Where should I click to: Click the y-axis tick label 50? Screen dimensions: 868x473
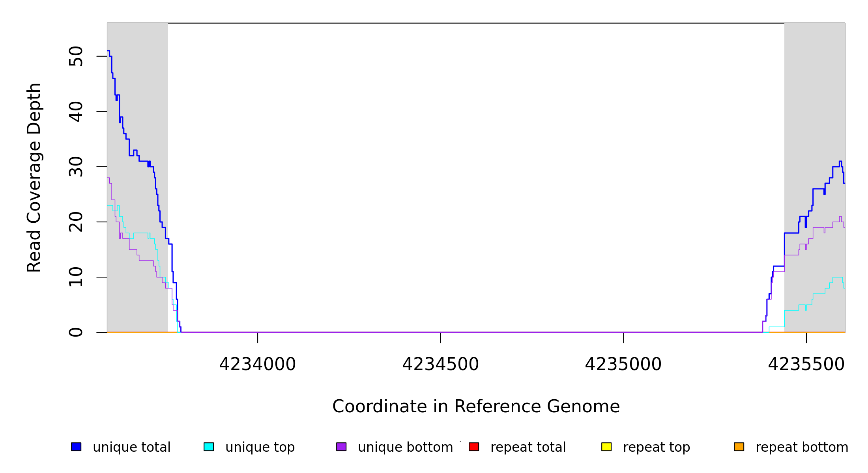click(76, 56)
